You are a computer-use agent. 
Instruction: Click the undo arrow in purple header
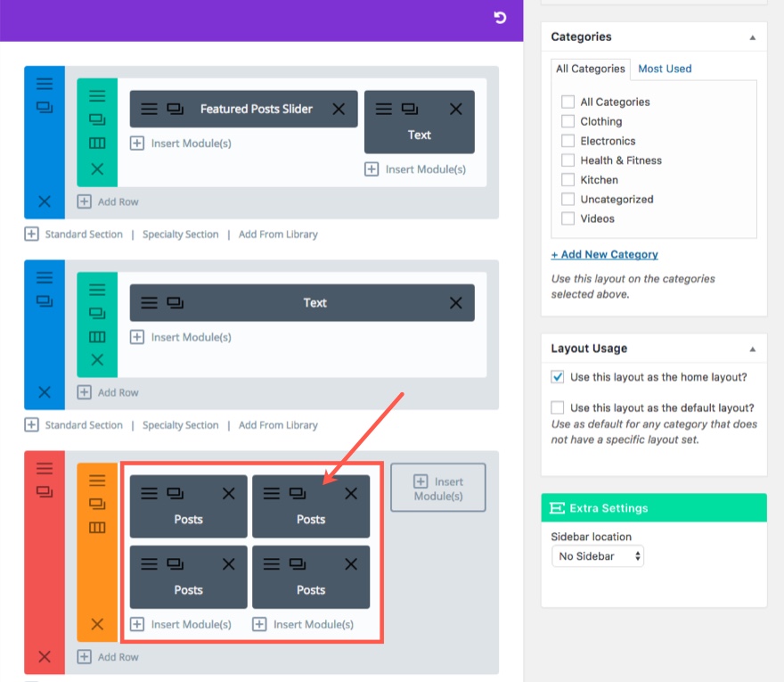(x=501, y=18)
